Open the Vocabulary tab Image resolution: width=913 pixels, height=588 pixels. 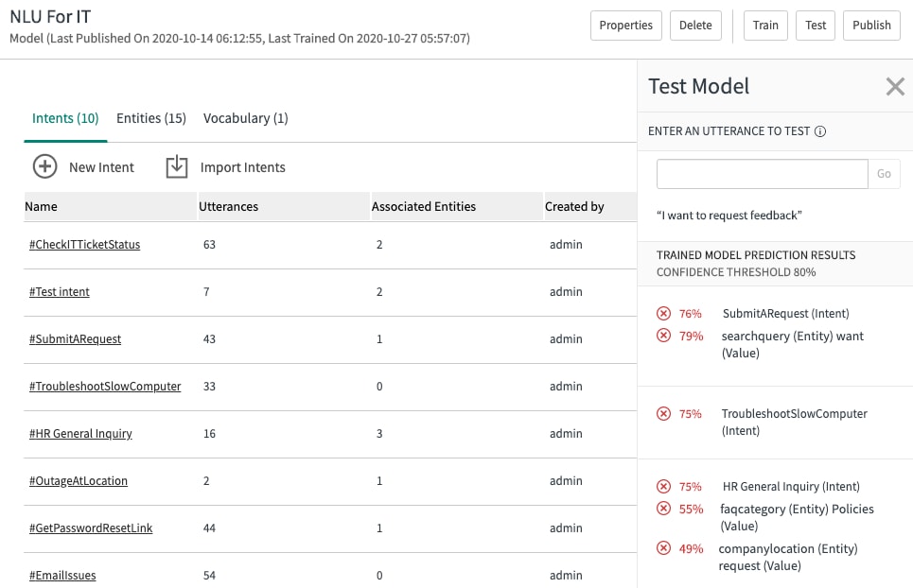point(245,118)
